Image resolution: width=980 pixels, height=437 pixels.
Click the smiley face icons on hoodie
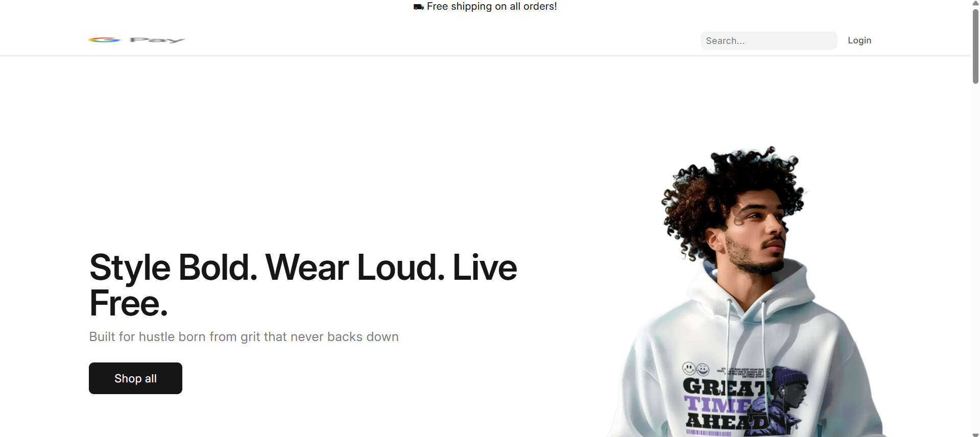pos(696,368)
